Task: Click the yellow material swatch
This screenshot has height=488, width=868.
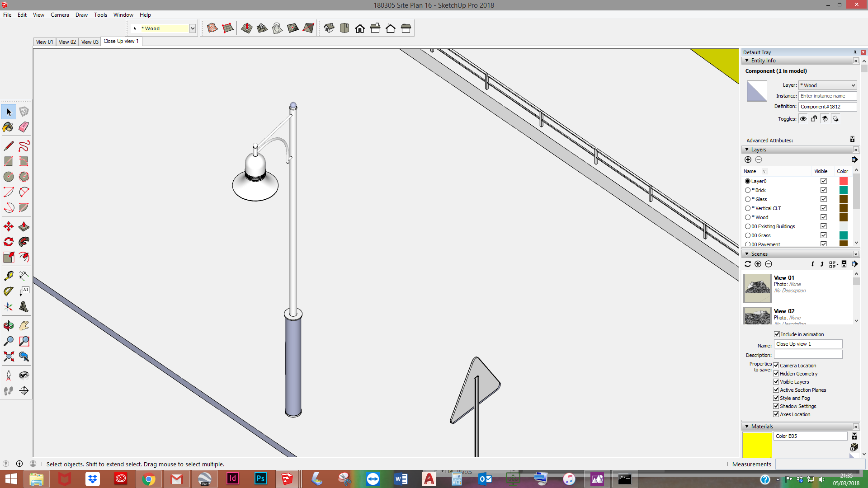Action: [x=757, y=445]
